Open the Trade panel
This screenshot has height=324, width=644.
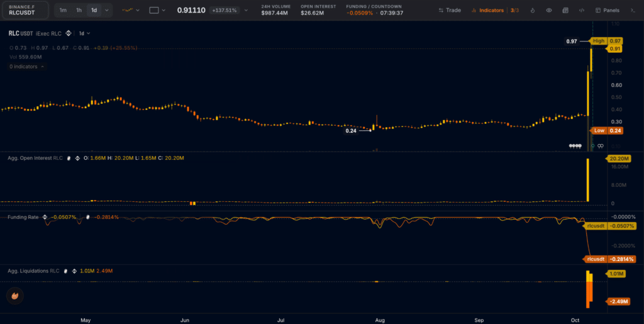pos(449,10)
